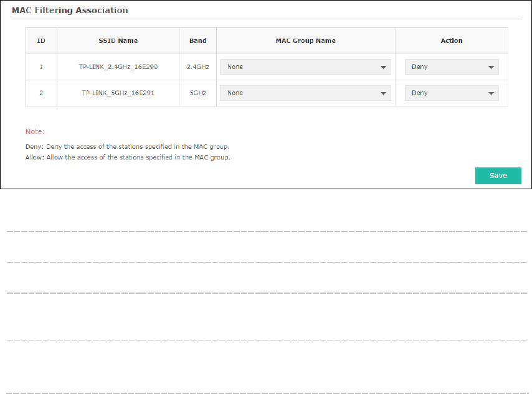Select the SSID Name column header

pyautogui.click(x=118, y=40)
